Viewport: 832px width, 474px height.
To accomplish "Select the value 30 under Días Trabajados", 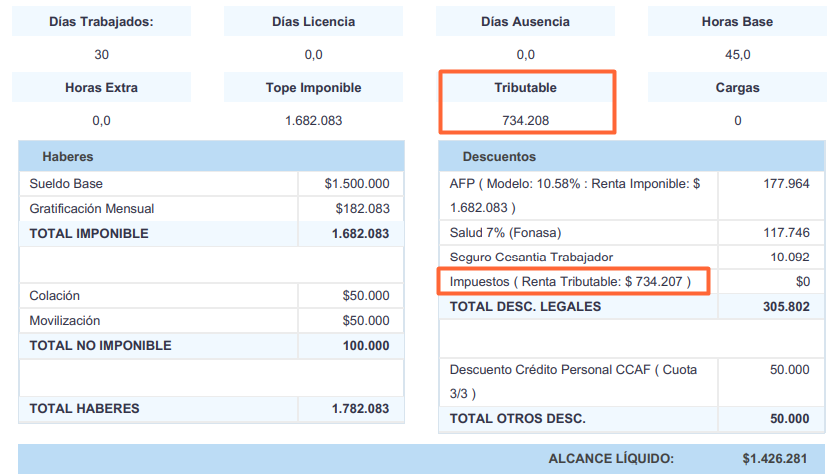I will pyautogui.click(x=101, y=55).
